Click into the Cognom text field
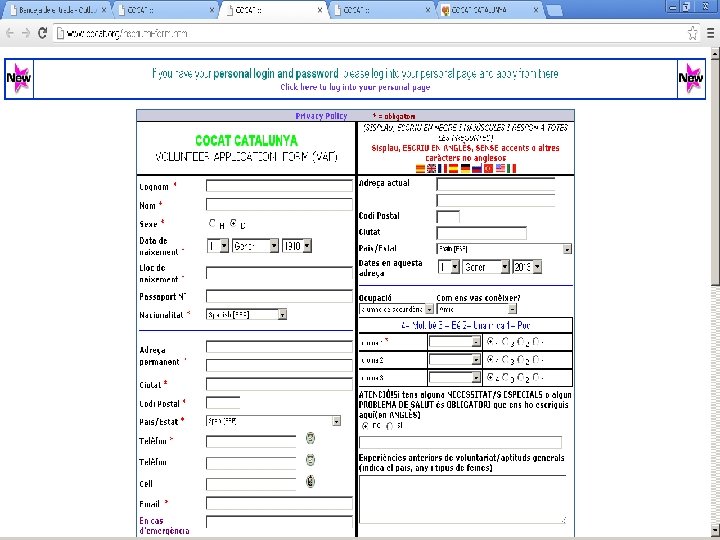This screenshot has width=720, height=540. tap(279, 186)
